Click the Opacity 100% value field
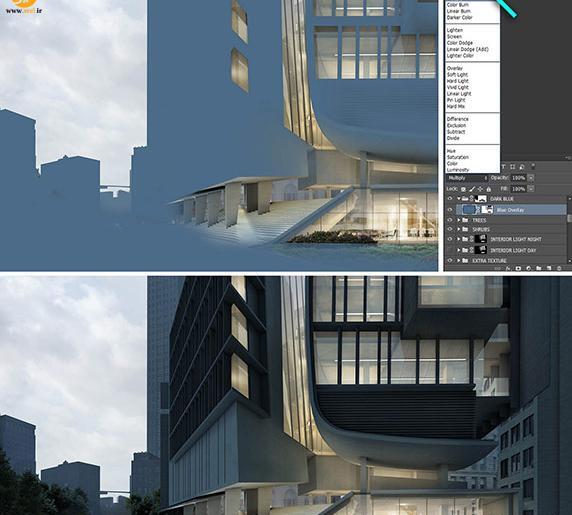Screen dimensions: 572x515 tap(519, 178)
